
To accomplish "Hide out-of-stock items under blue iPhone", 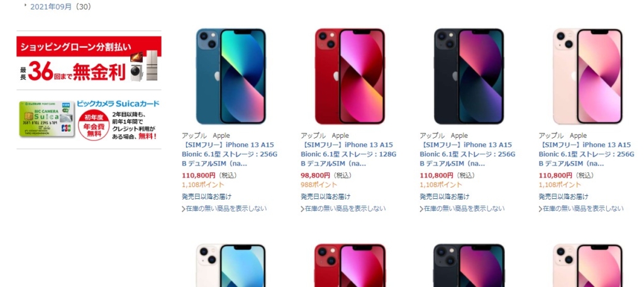I will [x=225, y=209].
